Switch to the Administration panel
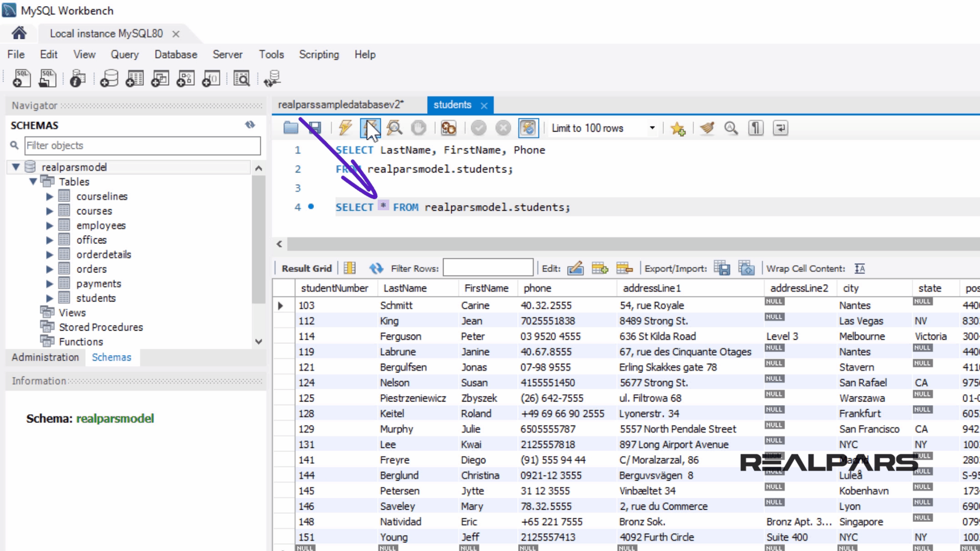Screen dimensions: 980x551 pyautogui.click(x=45, y=357)
